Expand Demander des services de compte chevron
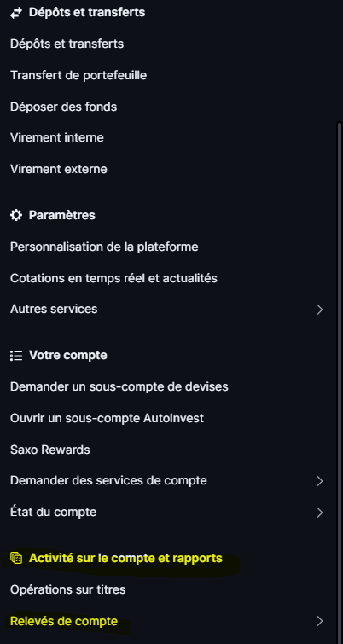The width and height of the screenshot is (343, 644). point(320,481)
